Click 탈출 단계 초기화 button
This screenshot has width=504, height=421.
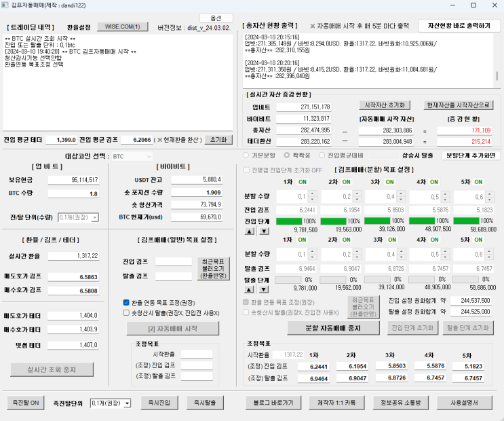click(468, 328)
